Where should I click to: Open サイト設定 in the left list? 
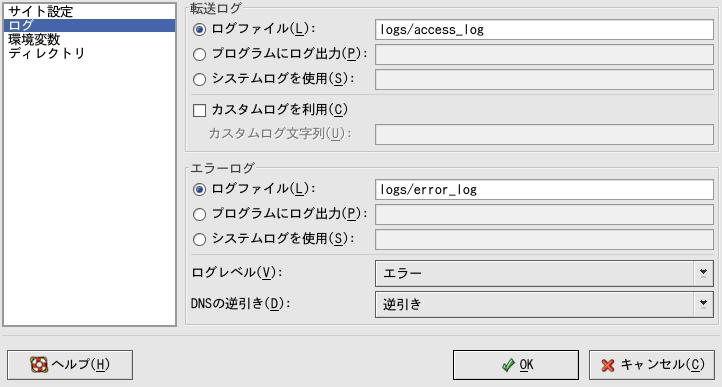click(x=41, y=11)
